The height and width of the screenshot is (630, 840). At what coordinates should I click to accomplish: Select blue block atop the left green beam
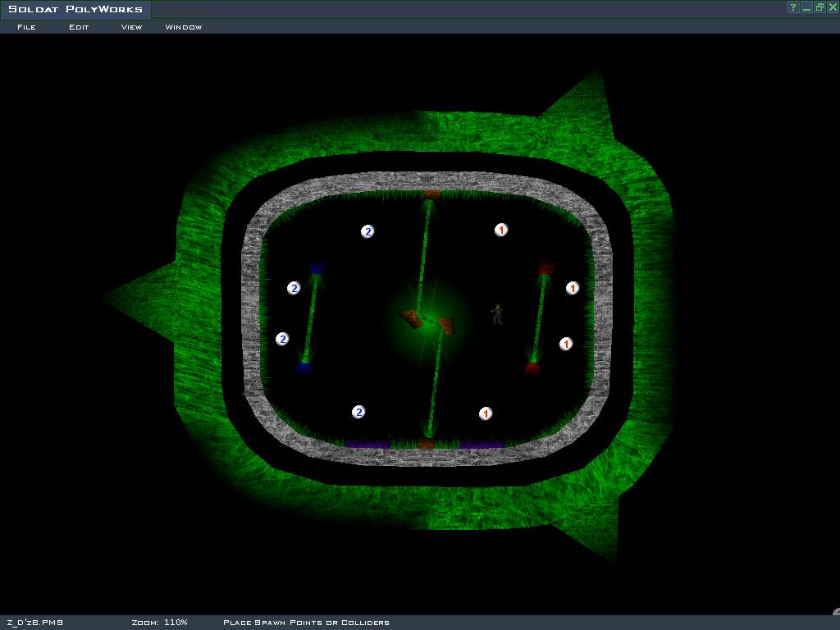click(x=318, y=268)
